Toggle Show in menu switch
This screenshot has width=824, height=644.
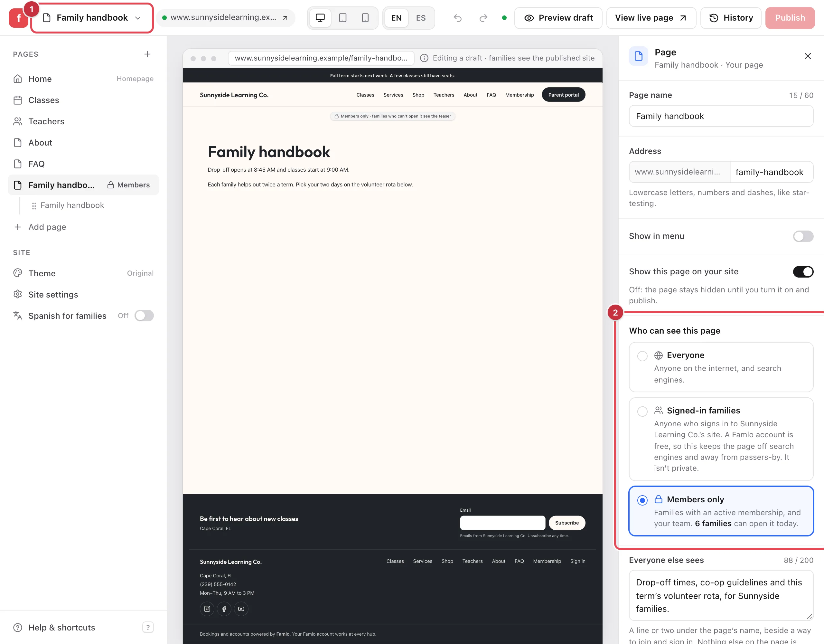click(x=803, y=236)
